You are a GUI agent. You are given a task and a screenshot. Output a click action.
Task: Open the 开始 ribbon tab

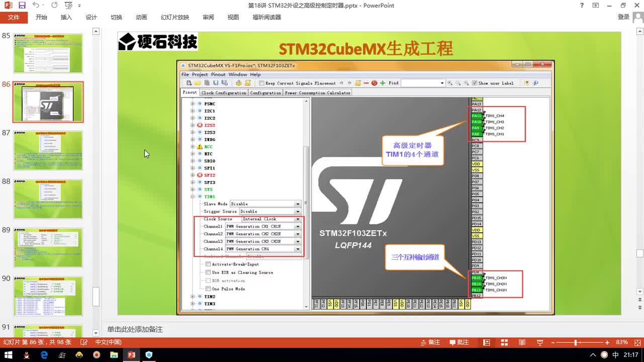[x=41, y=17]
